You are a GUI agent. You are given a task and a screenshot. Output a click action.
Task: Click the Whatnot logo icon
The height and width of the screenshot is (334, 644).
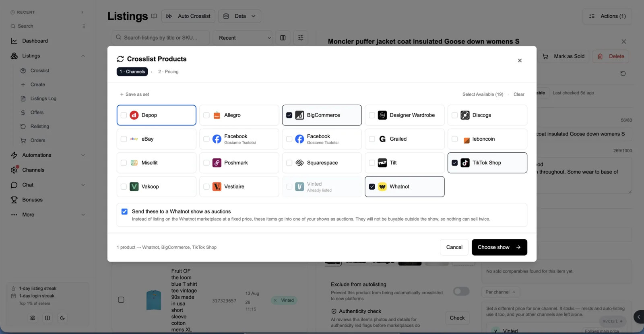pos(382,186)
